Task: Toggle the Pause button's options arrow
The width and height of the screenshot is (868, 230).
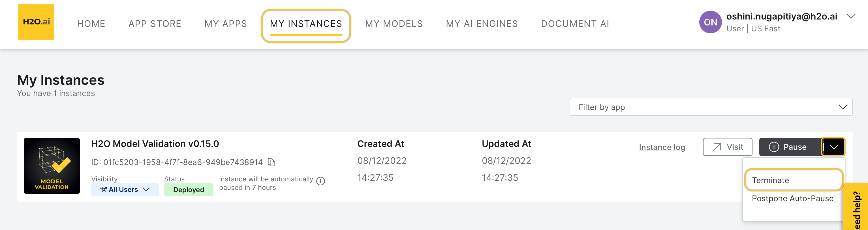Action: [833, 147]
